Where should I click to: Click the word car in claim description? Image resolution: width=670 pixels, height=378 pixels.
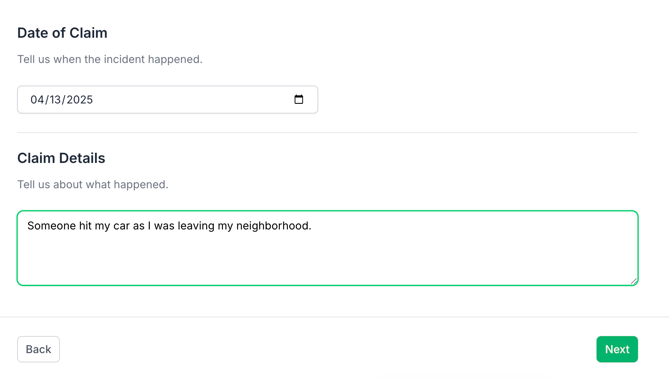click(x=121, y=226)
